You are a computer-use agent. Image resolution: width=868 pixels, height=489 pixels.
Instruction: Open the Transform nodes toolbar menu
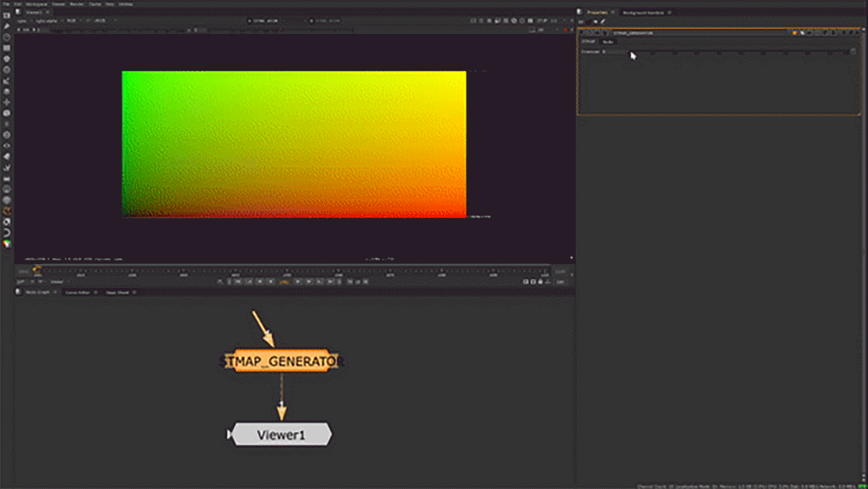coord(7,102)
